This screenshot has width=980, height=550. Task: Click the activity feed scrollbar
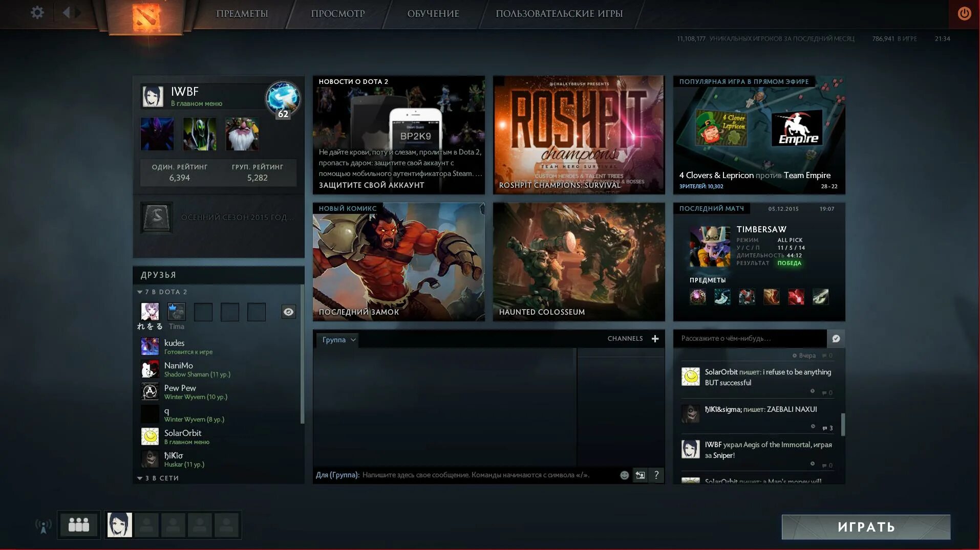pos(843,424)
